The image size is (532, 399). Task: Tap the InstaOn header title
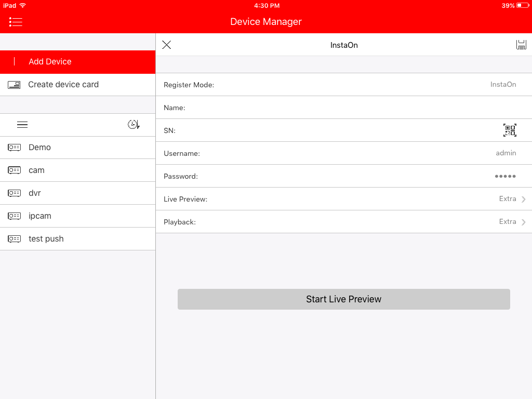344,45
